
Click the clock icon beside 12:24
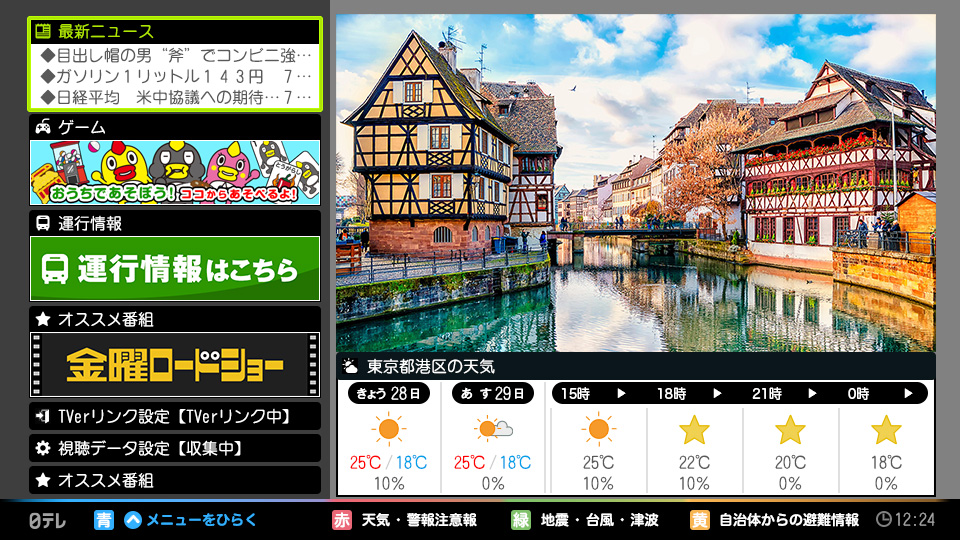[x=883, y=519]
